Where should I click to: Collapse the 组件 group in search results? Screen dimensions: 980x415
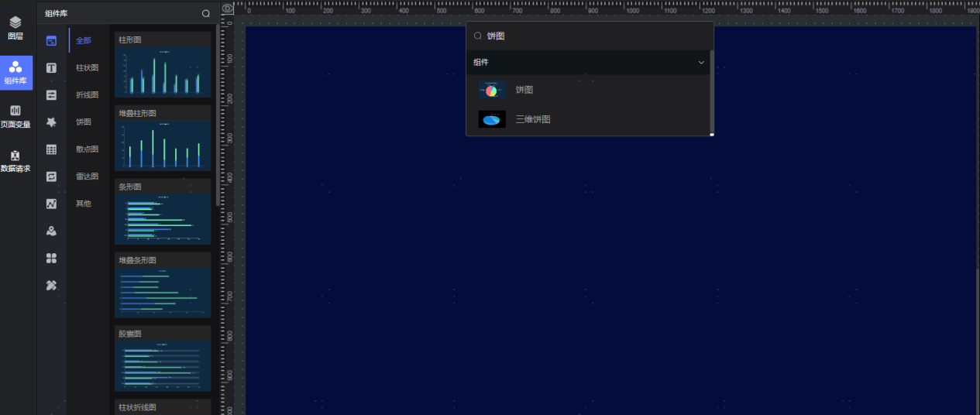[701, 62]
